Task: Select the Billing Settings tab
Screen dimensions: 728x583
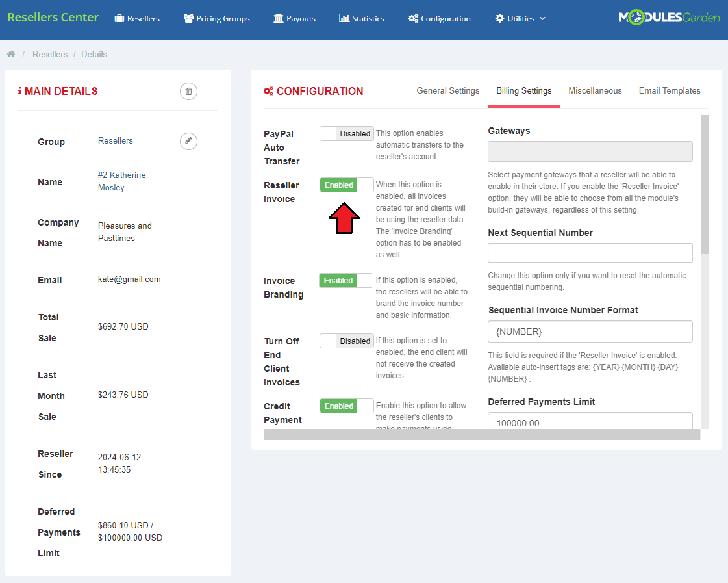Action: 523,90
